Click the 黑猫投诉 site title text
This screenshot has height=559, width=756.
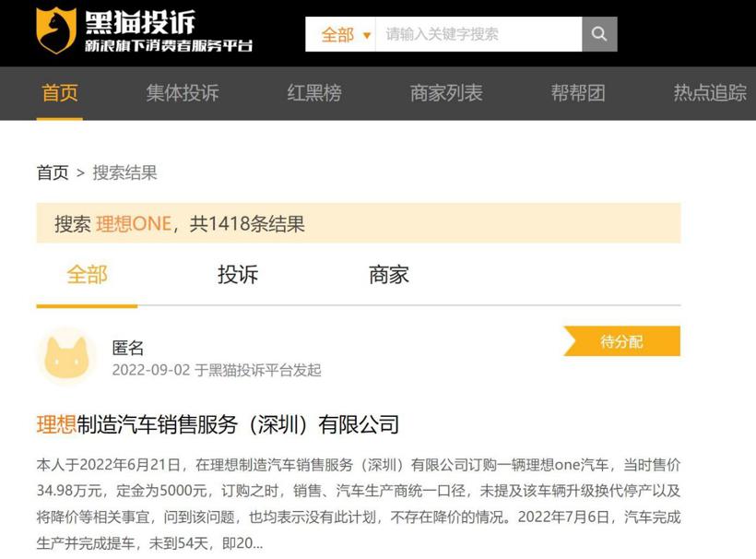(x=140, y=22)
